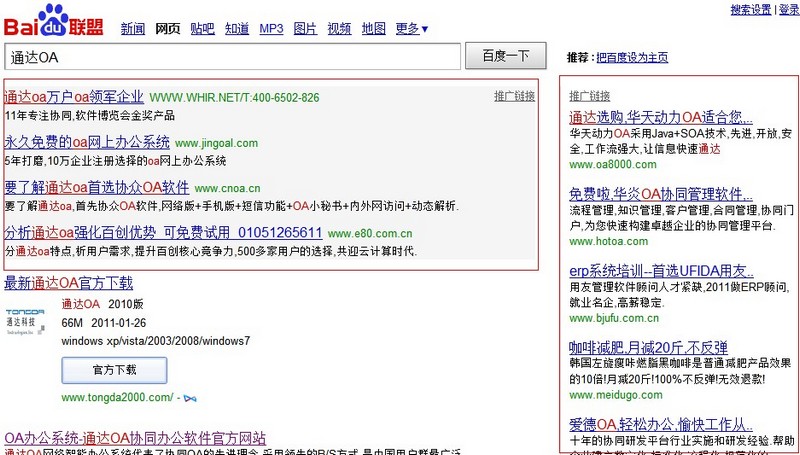800x455 pixels.
Task: Click the www.jingoal.com URL text
Action: point(216,143)
